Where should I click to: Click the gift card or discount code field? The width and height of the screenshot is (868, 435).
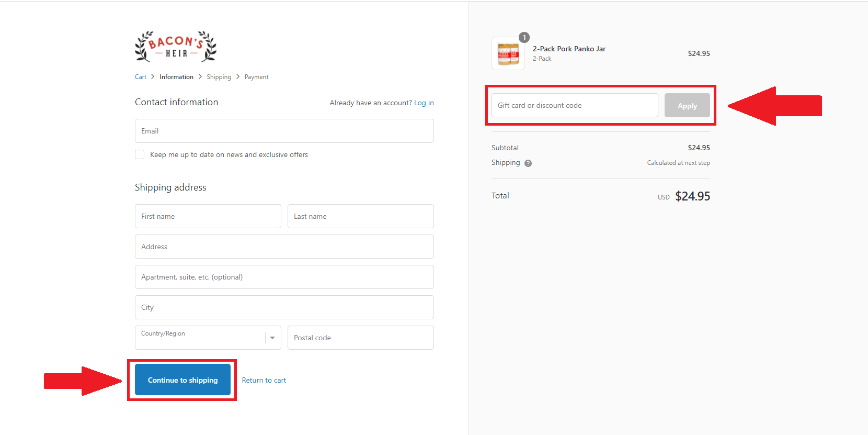(x=574, y=106)
